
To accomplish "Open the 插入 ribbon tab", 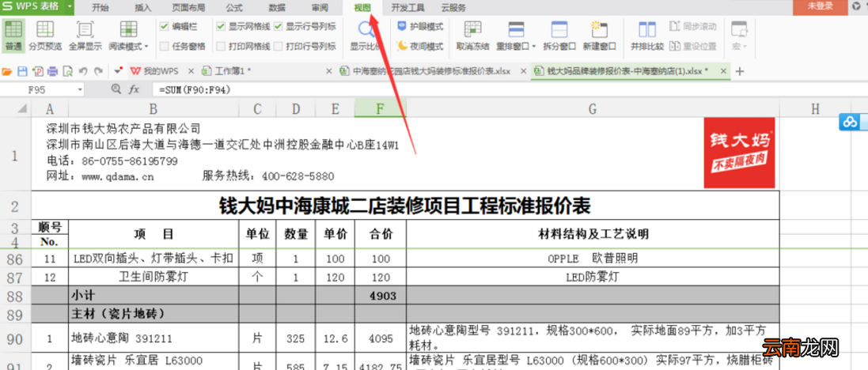I will (x=143, y=8).
